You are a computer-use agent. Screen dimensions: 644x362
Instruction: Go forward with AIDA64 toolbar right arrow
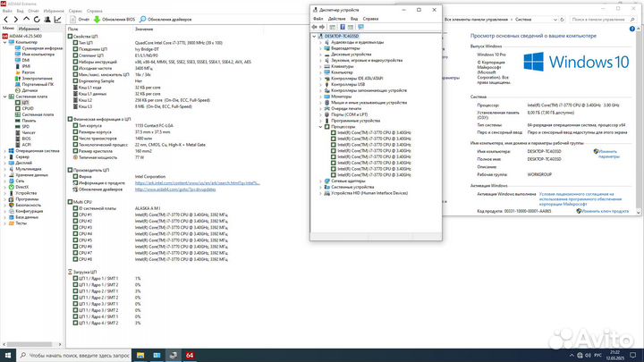point(15,20)
